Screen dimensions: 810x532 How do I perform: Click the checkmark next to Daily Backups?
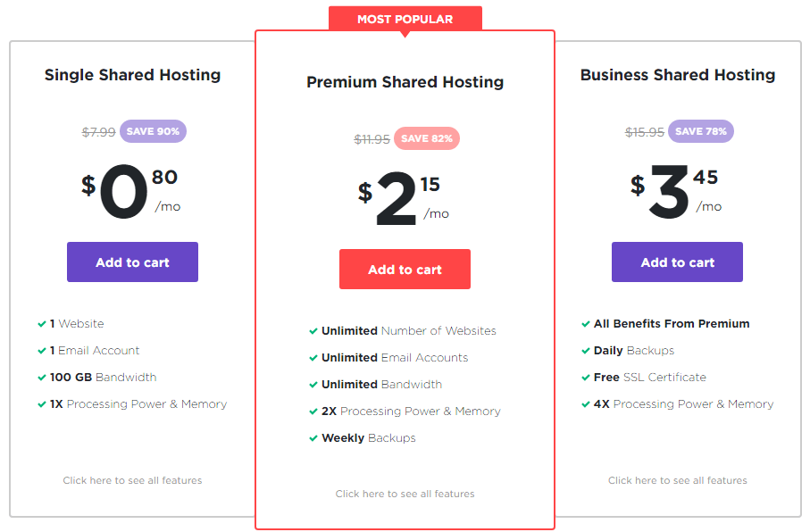click(586, 351)
